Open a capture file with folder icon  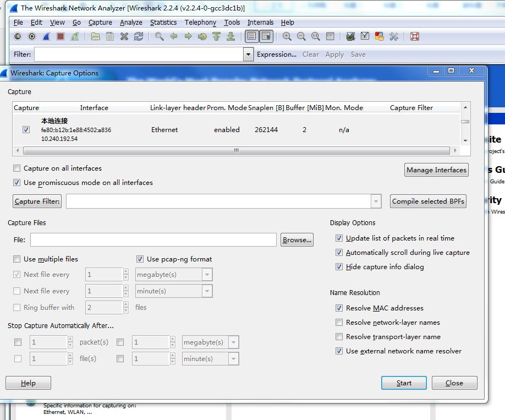[95, 36]
